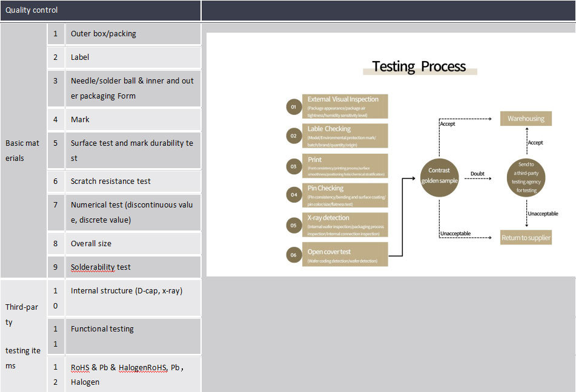Click the Warehousing box

[x=526, y=119]
